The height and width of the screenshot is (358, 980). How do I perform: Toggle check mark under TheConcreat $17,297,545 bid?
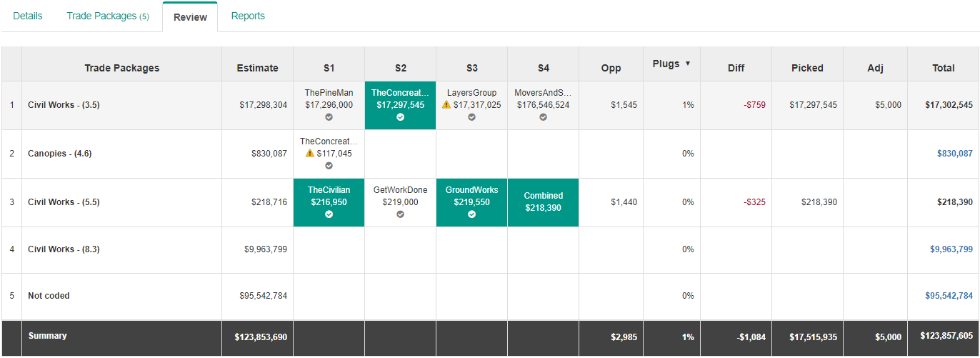point(400,117)
